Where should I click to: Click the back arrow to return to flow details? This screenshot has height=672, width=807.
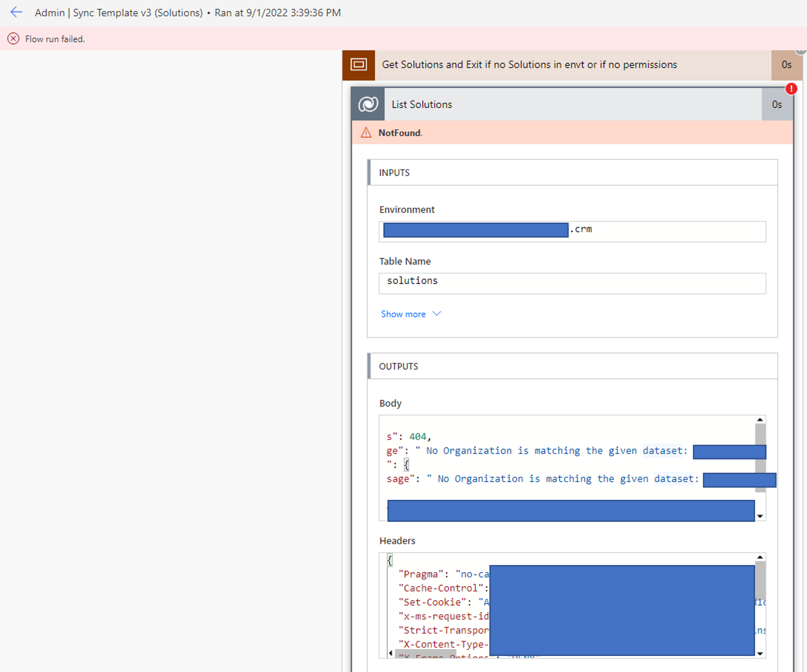point(16,12)
